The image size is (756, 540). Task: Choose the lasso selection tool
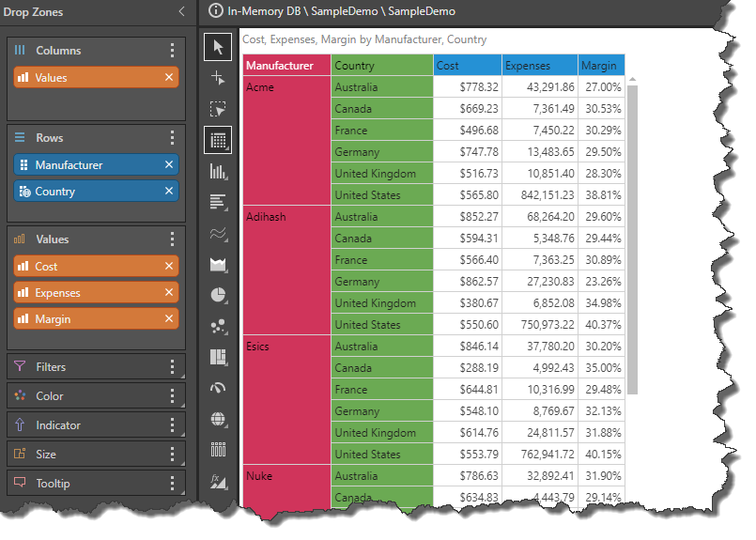coord(218,110)
